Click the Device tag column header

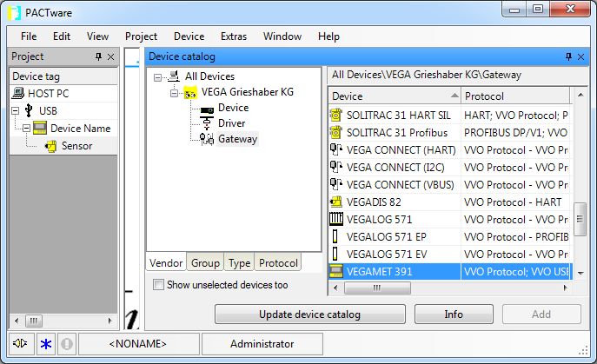[63, 76]
